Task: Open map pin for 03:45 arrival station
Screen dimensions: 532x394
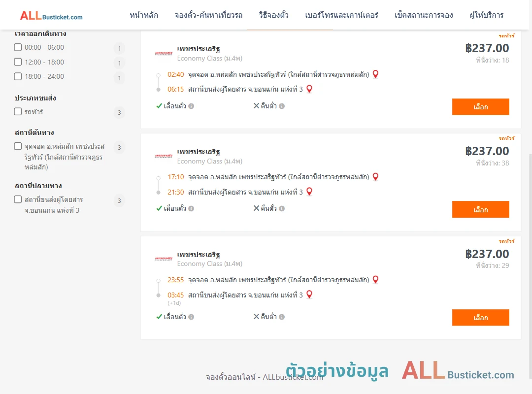Action: click(309, 295)
